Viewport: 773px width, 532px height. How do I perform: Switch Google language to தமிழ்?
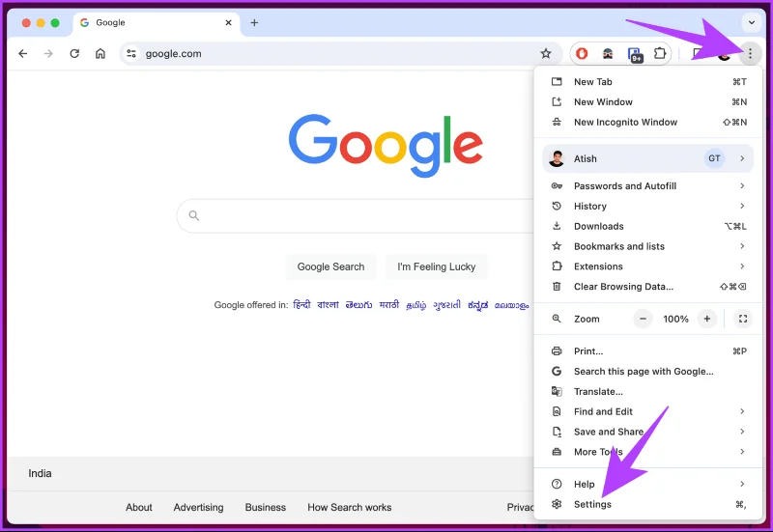[416, 305]
